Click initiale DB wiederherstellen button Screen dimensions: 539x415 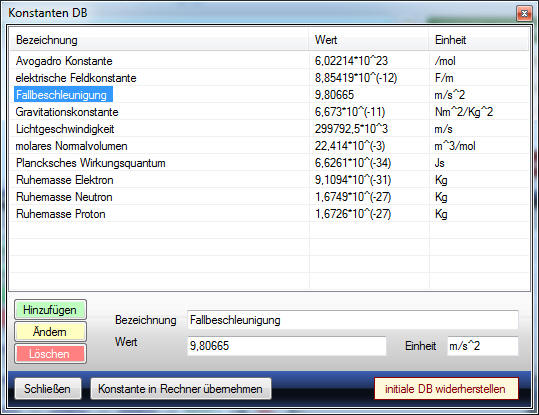tap(446, 389)
